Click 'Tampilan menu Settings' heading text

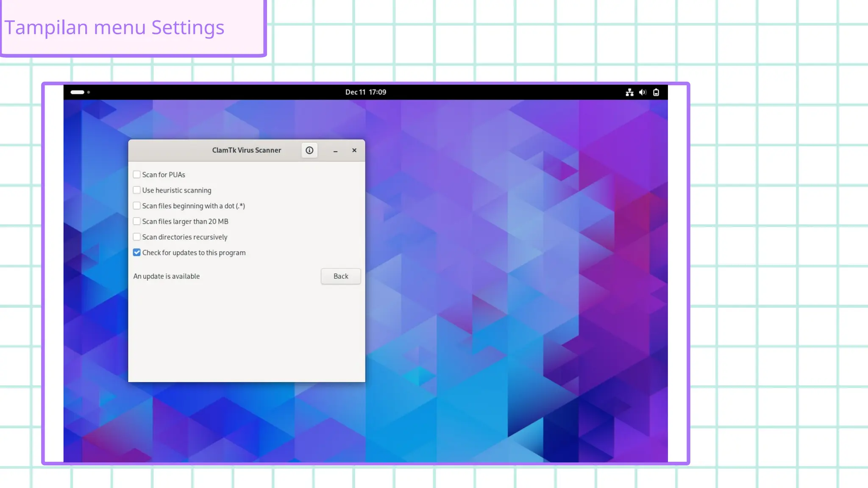(114, 28)
